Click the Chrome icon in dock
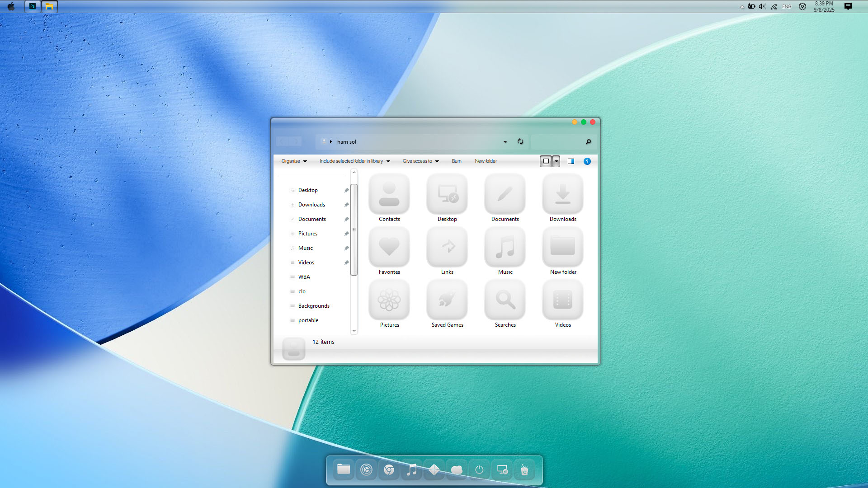The width and height of the screenshot is (868, 488). [x=389, y=470]
